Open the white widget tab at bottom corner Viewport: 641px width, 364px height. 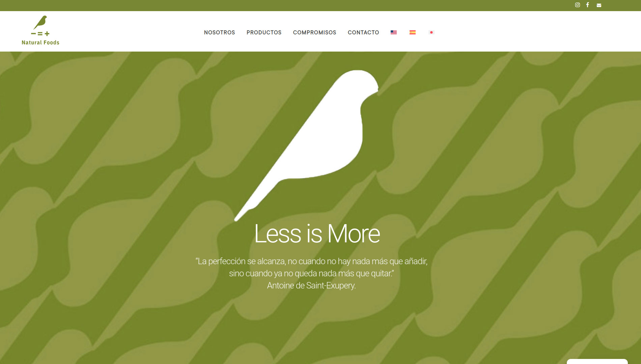(x=597, y=362)
